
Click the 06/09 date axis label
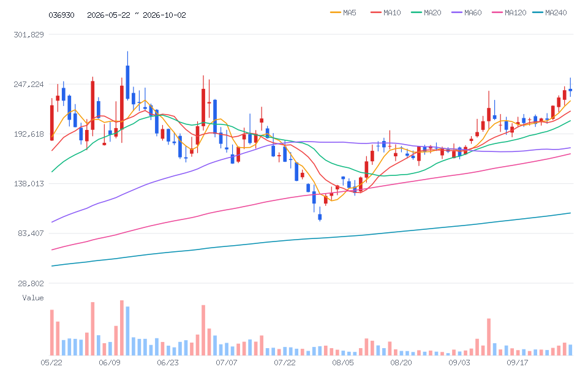(110, 363)
